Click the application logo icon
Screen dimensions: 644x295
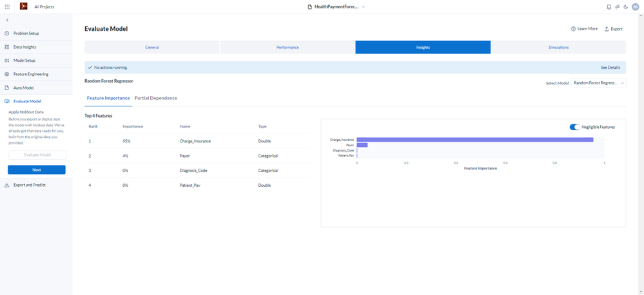pyautogui.click(x=23, y=6)
